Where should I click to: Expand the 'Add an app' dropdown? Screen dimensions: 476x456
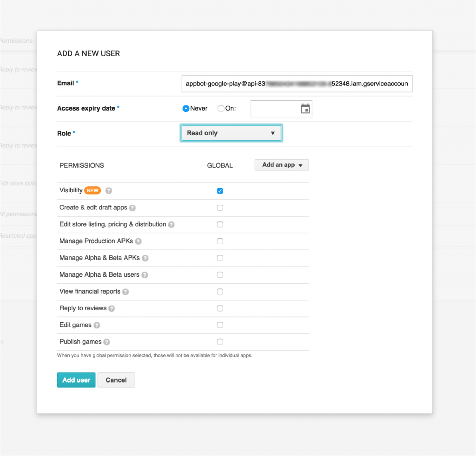[282, 165]
